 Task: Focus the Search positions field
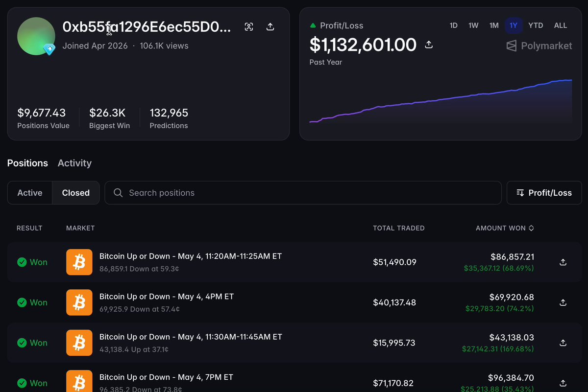tap(303, 193)
